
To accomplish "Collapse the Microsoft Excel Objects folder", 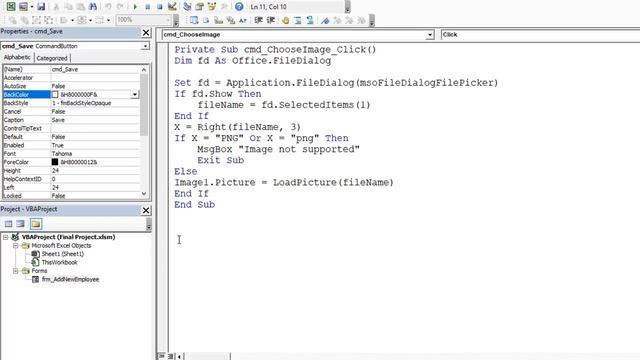I will click(x=15, y=245).
